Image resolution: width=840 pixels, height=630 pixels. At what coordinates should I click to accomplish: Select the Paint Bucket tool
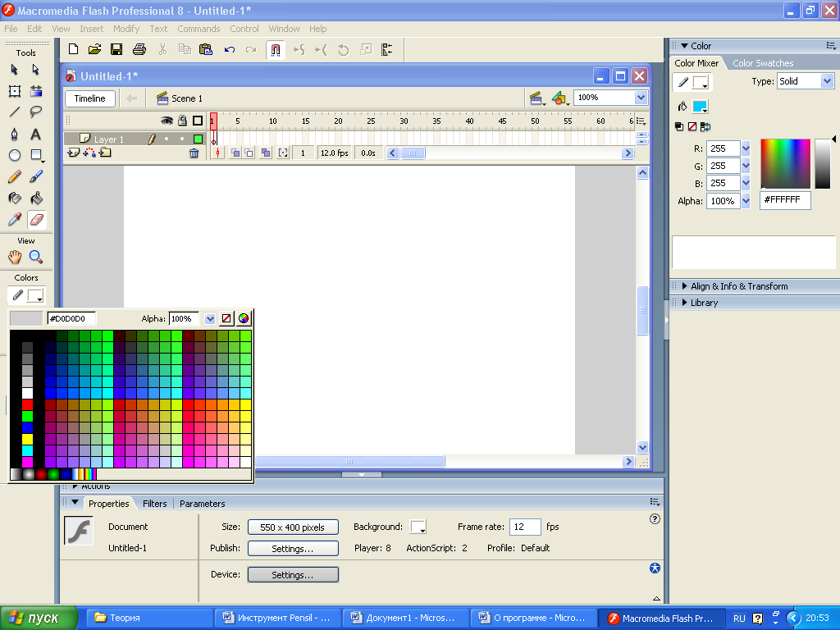[36, 199]
